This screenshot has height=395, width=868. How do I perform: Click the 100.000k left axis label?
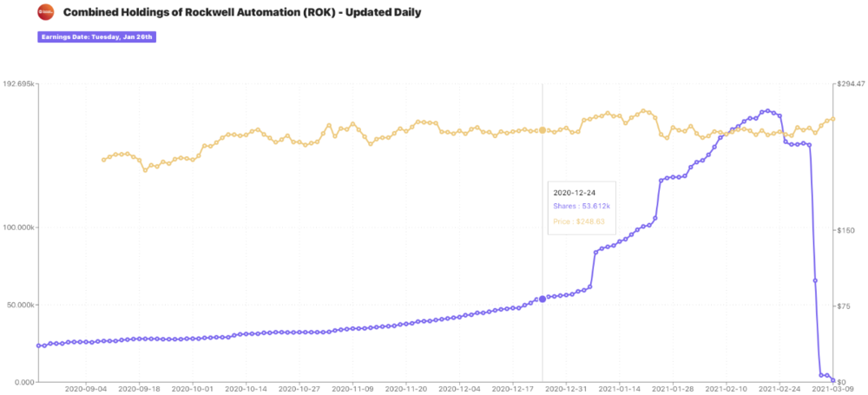point(19,227)
